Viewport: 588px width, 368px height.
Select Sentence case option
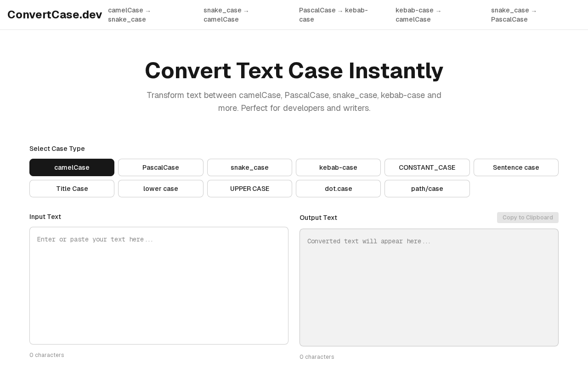click(x=516, y=167)
